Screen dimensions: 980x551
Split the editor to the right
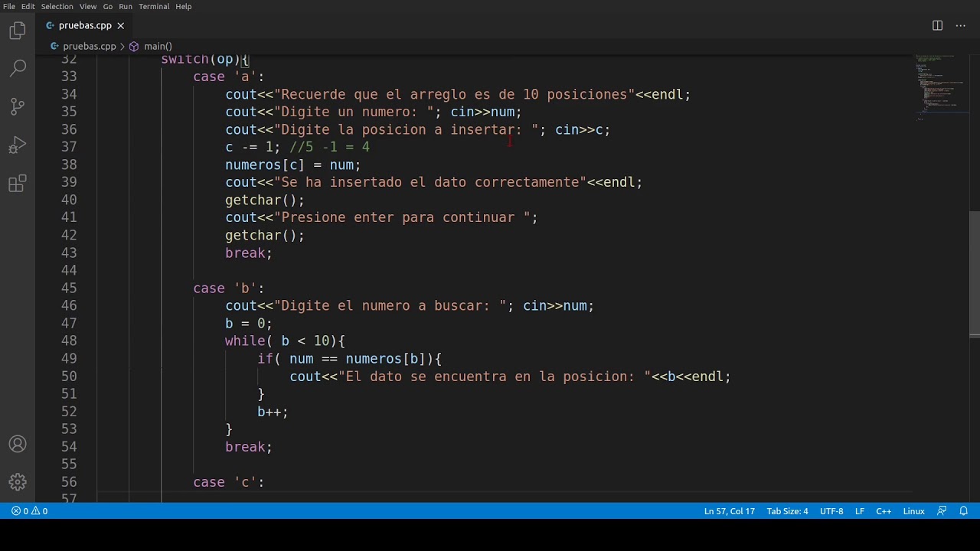coord(937,25)
